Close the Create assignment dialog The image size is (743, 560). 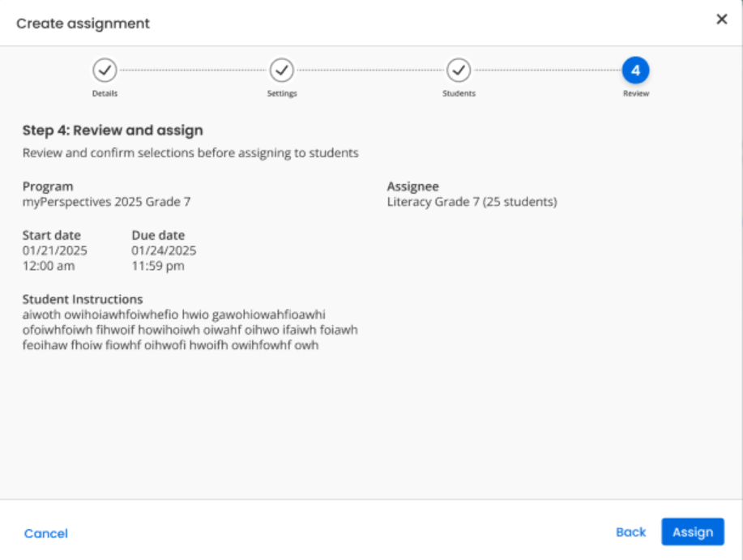722,19
